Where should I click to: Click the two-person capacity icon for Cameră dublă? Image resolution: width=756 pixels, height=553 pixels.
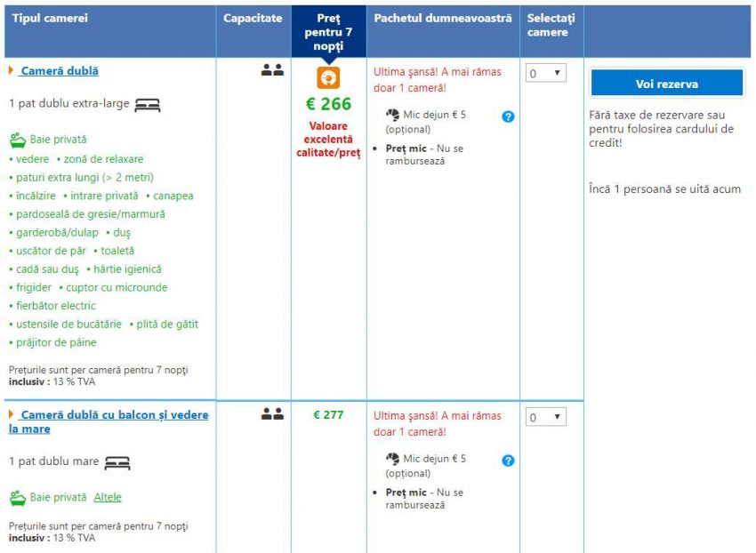click(272, 70)
